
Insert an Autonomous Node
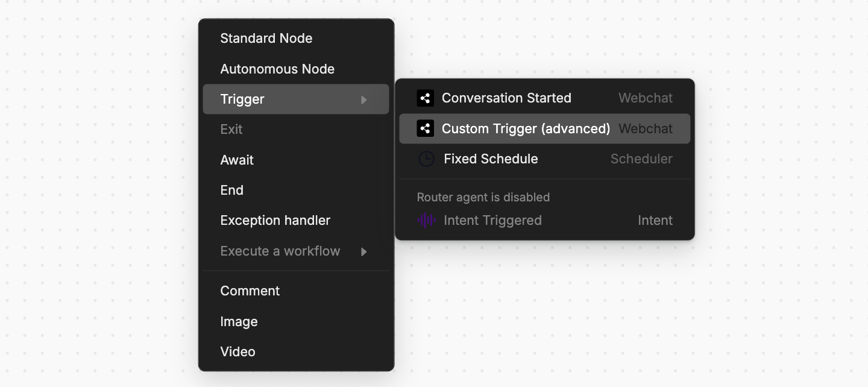[296, 69]
